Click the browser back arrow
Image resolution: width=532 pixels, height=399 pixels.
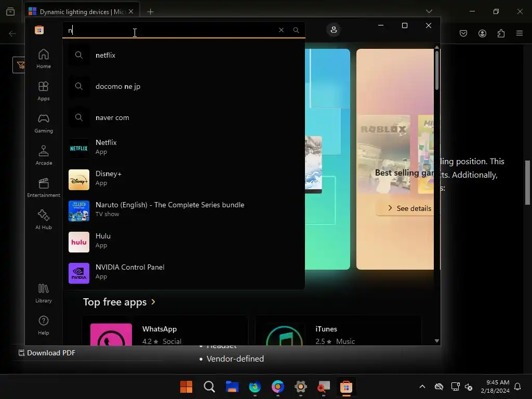(x=12, y=33)
